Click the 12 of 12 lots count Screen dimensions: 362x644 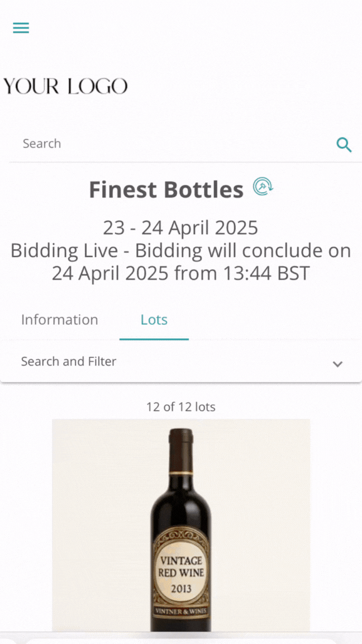coord(181,407)
